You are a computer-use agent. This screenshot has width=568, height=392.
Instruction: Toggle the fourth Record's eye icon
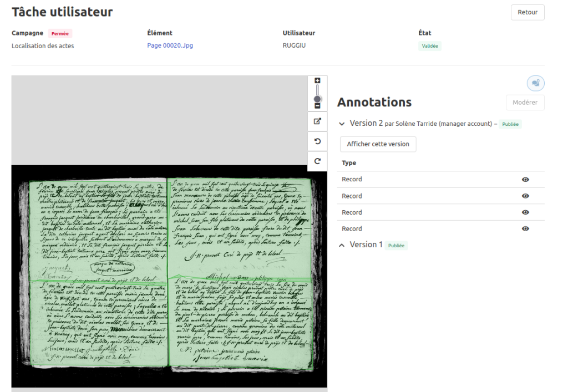[x=525, y=229]
